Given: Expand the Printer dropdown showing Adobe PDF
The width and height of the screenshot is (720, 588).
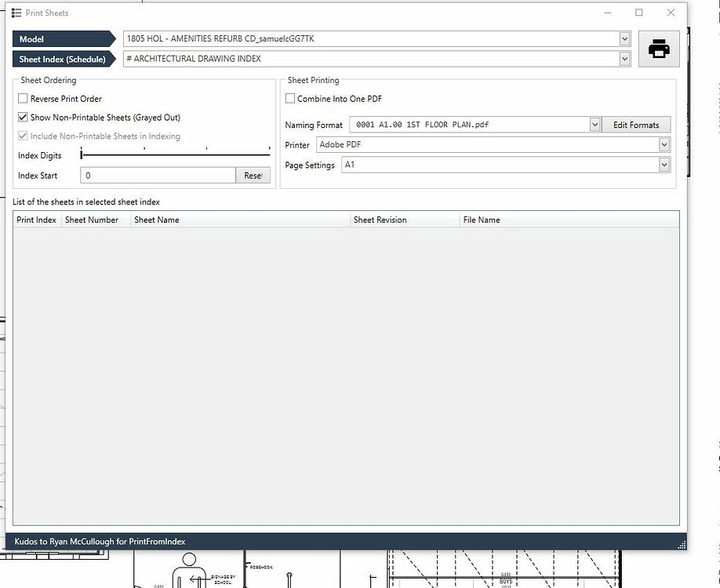Looking at the screenshot, I should coord(664,144).
